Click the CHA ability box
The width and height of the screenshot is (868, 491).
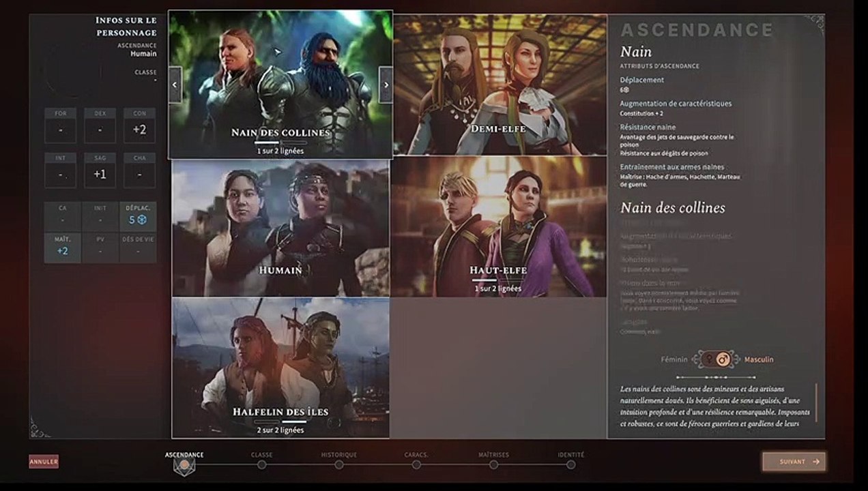pos(139,170)
